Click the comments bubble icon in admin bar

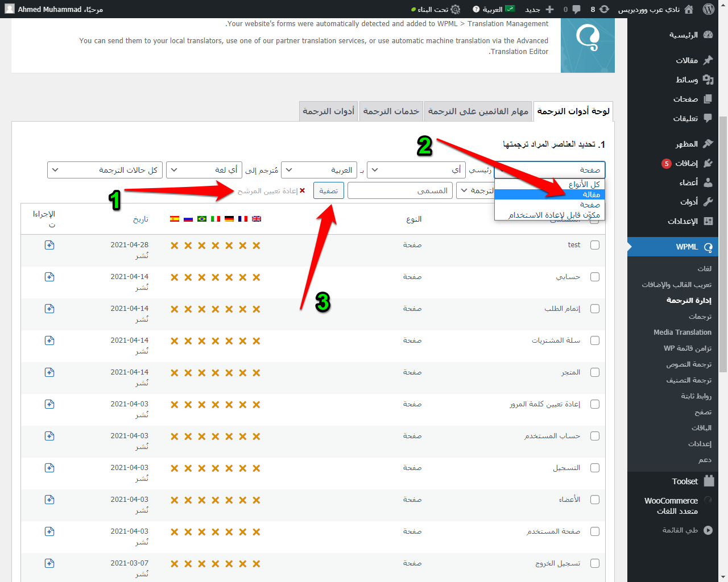point(576,9)
